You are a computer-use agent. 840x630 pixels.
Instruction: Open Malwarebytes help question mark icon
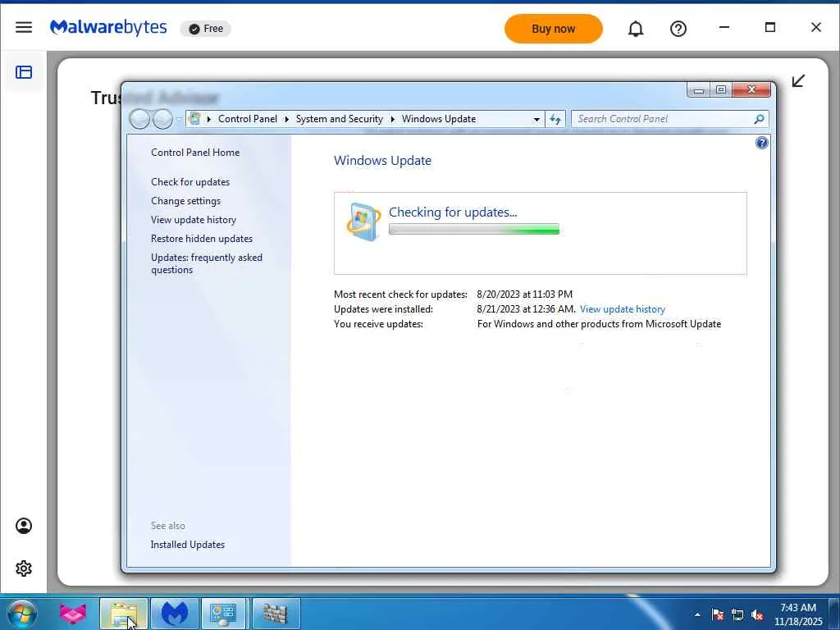pos(678,29)
